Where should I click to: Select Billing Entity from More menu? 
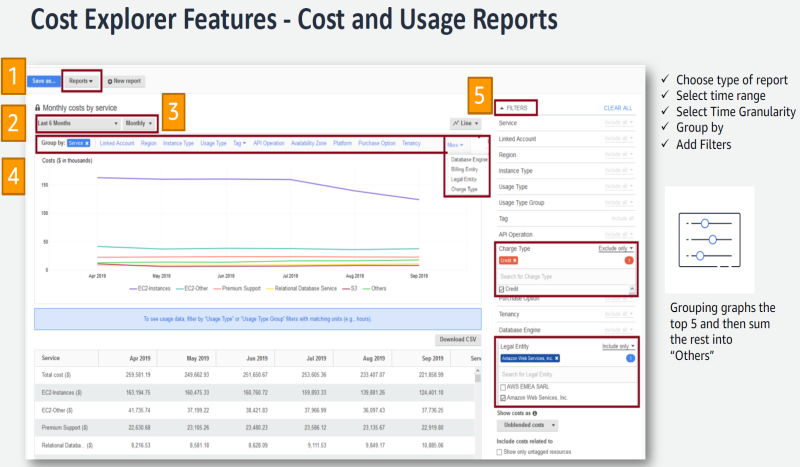464,169
